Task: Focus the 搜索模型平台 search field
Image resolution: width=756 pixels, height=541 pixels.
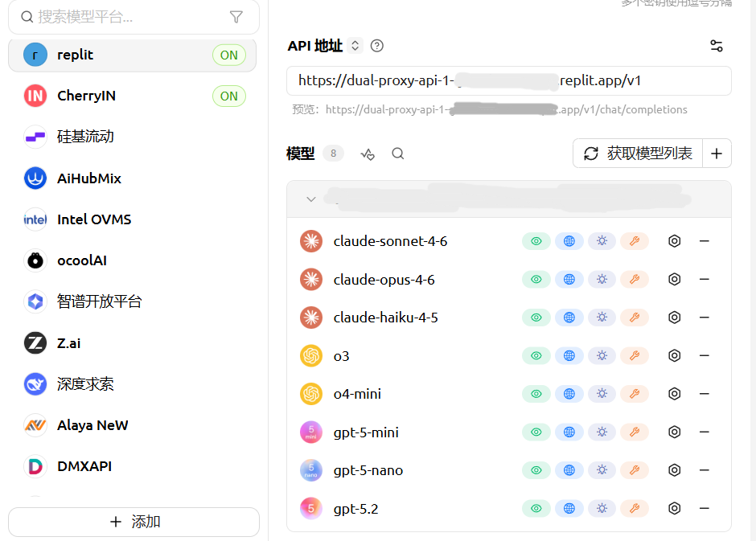Action: click(x=134, y=18)
